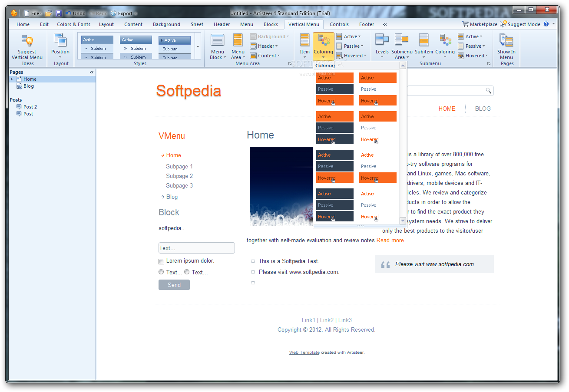The image size is (569, 392).
Task: Choose the all-dark coloring scheme
Action: point(335,205)
